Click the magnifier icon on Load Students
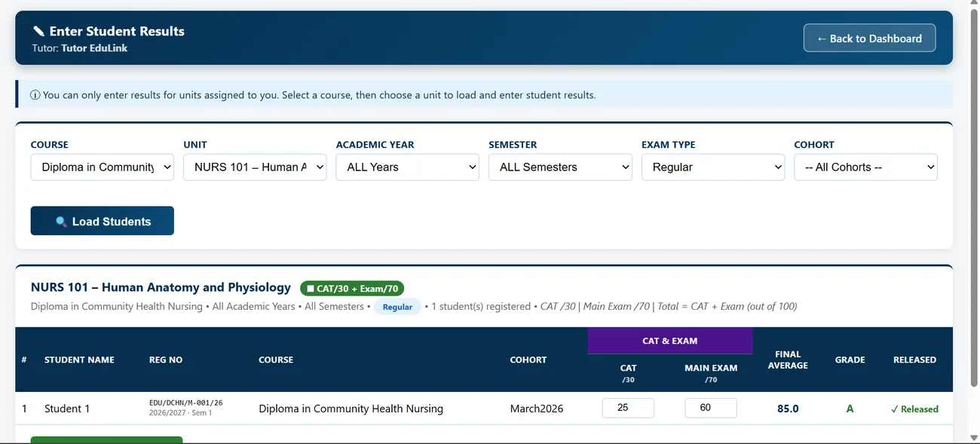Screen dimensions: 980x444 click(61, 222)
